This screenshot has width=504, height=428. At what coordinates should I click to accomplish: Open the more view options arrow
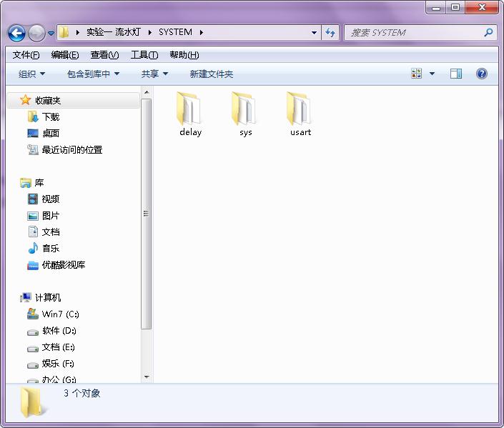tap(432, 74)
